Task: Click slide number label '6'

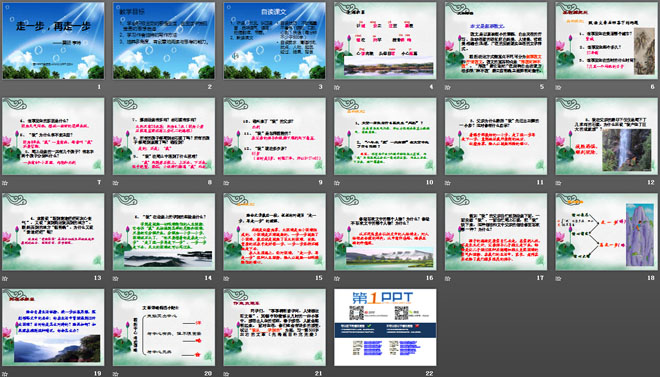Action: point(652,87)
